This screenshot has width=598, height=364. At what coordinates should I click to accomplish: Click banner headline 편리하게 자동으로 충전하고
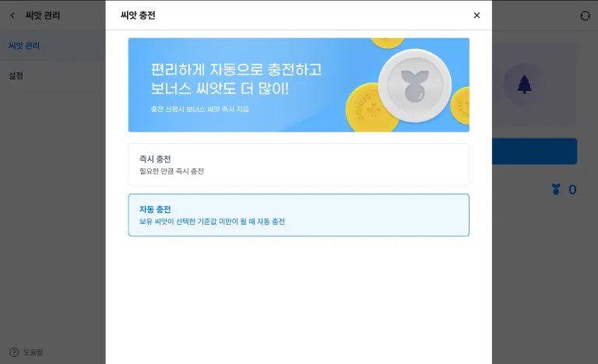(237, 69)
